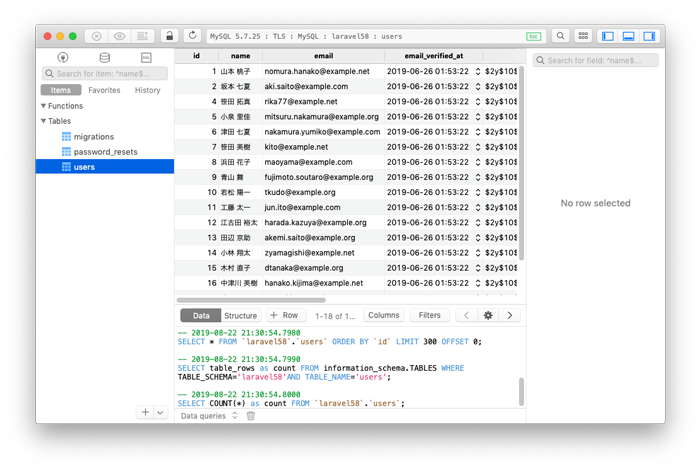Sort by the name column header

click(240, 56)
